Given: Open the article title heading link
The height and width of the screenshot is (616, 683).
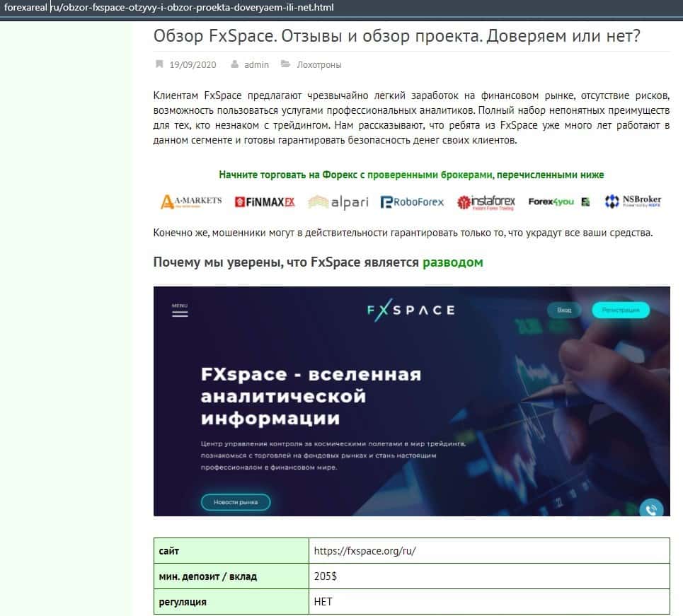Looking at the screenshot, I should 397,36.
